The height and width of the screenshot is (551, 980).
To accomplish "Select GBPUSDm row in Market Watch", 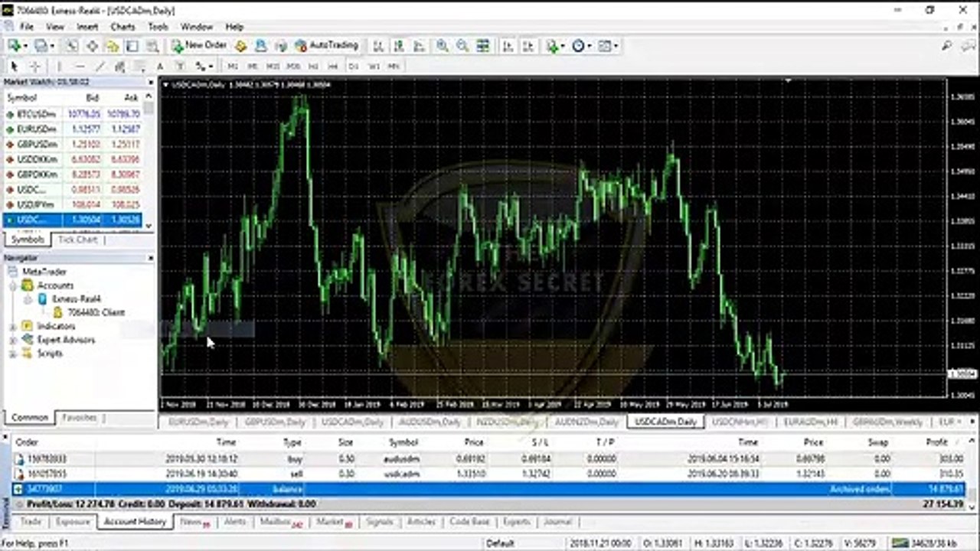I will [x=73, y=144].
